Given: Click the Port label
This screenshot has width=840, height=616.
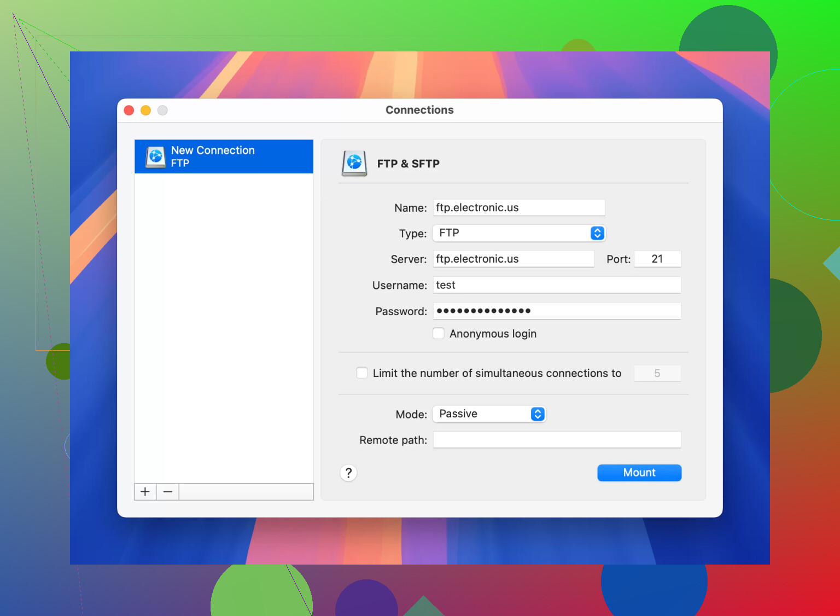Looking at the screenshot, I should (619, 259).
